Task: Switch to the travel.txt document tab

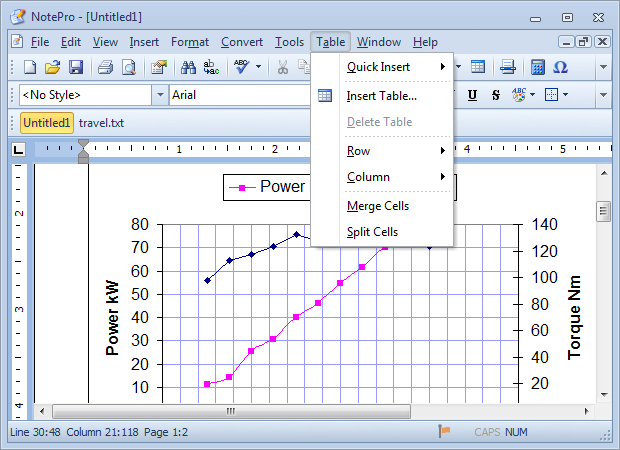Action: pyautogui.click(x=101, y=123)
